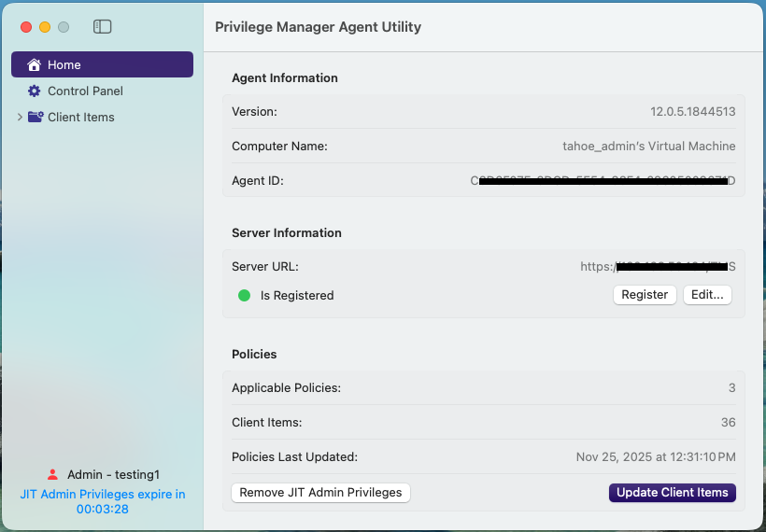Click Remove JIT Admin Privileges button
Viewport: 766px width, 532px height.
[x=320, y=493]
